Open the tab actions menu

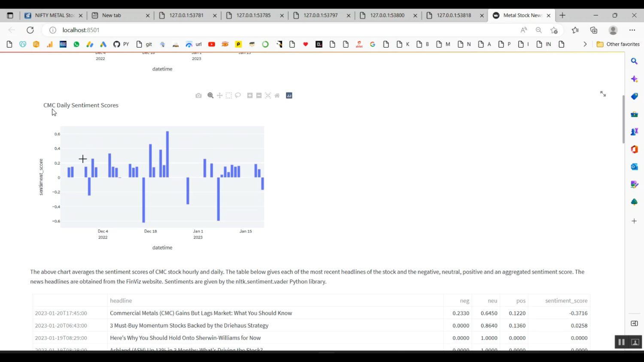pos(10,15)
